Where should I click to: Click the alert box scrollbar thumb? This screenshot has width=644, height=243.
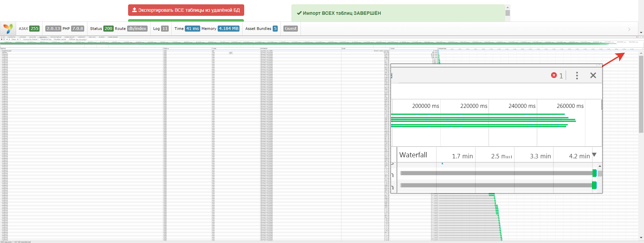(507, 13)
